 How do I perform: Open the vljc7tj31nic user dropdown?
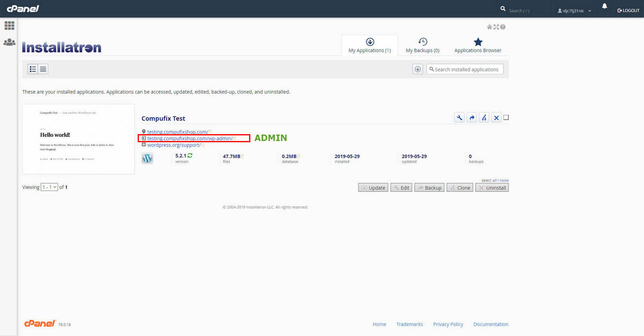(574, 11)
